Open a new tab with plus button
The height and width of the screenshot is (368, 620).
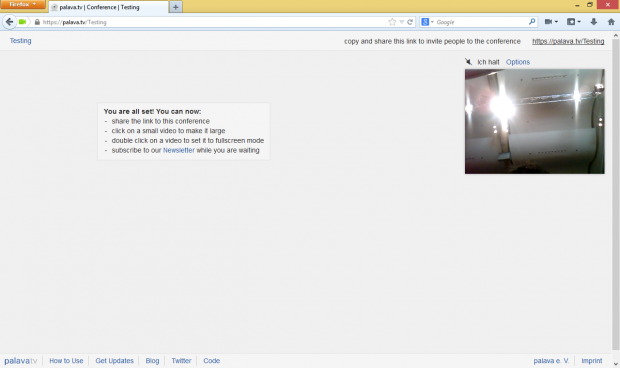click(x=176, y=7)
